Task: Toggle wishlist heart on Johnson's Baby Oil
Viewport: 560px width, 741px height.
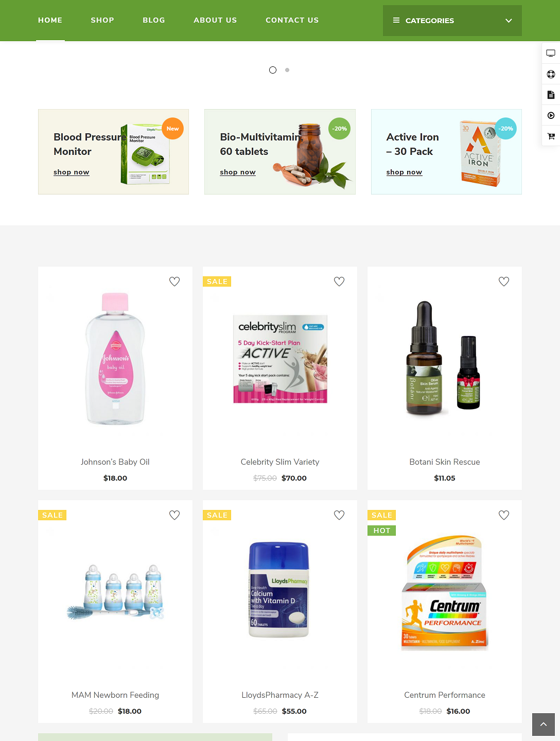Action: pyautogui.click(x=174, y=281)
